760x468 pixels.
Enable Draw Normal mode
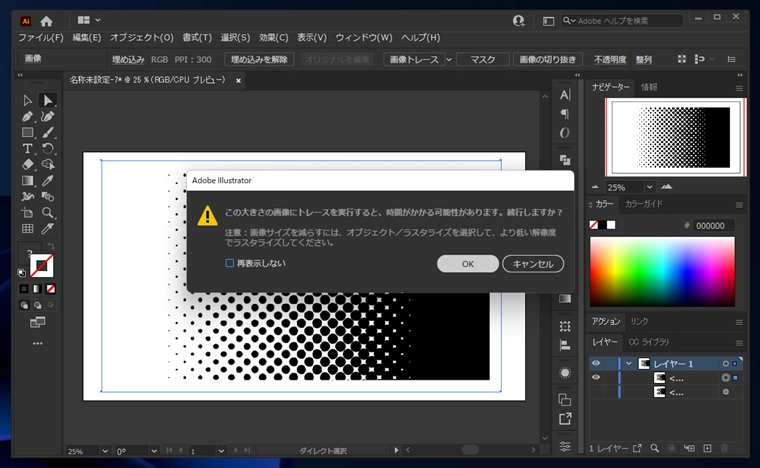(x=24, y=305)
